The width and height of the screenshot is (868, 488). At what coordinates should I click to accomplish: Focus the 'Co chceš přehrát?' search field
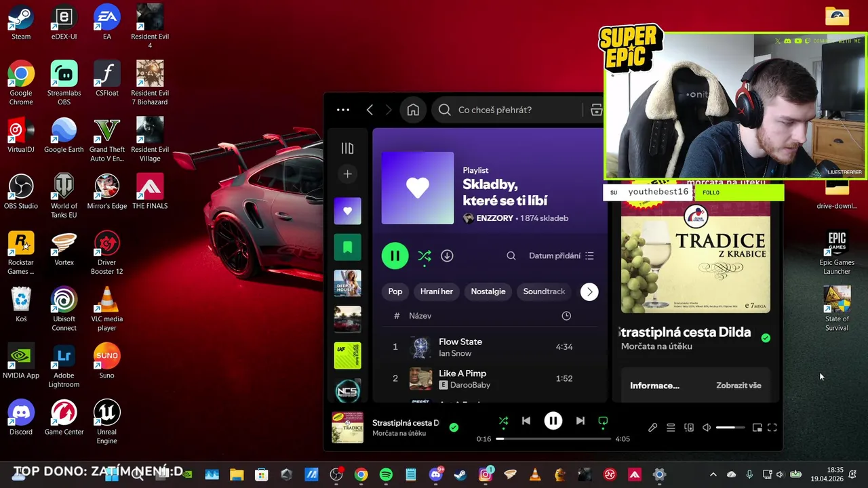coord(509,110)
